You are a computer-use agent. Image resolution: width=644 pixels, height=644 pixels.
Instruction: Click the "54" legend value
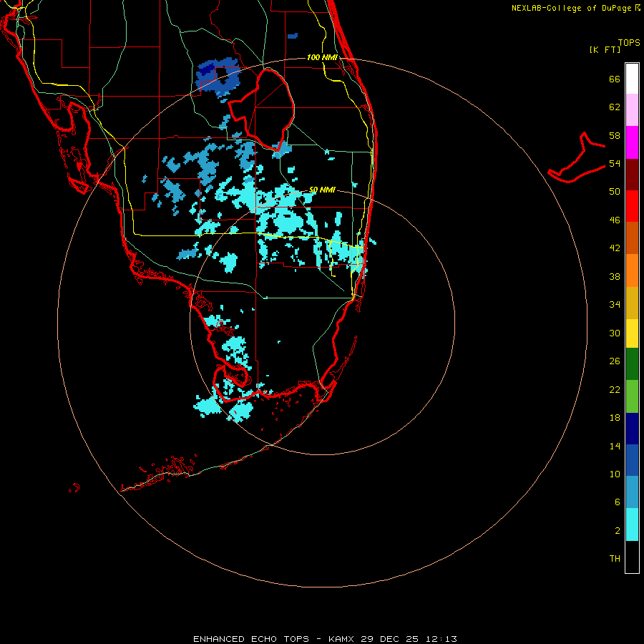click(x=615, y=163)
